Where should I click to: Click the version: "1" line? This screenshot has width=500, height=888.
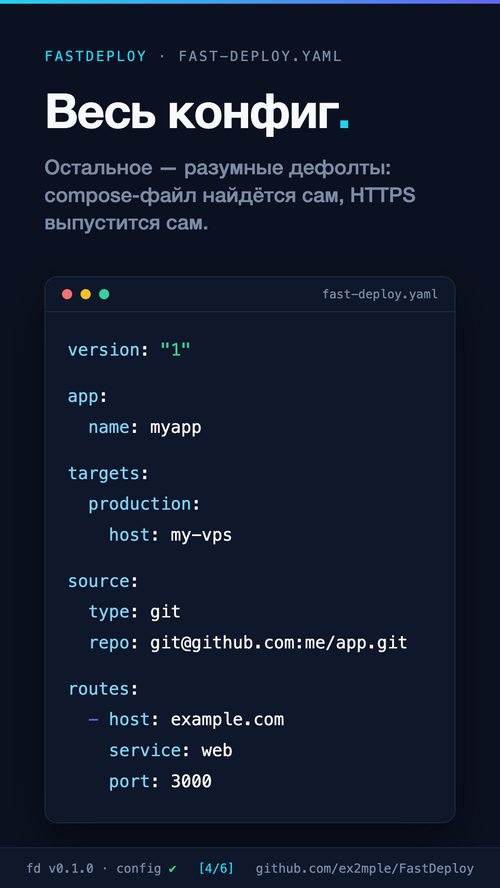coord(130,349)
